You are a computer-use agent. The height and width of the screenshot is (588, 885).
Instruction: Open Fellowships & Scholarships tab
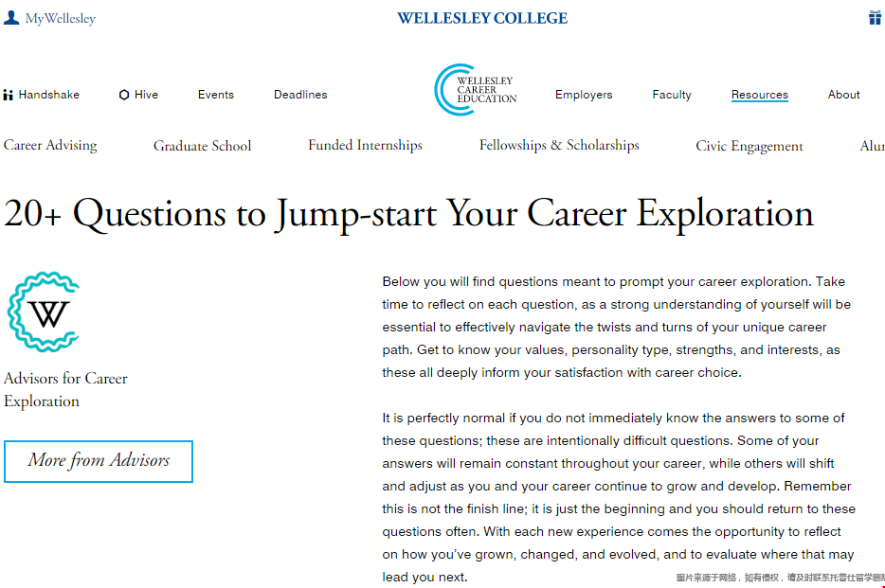(x=559, y=146)
